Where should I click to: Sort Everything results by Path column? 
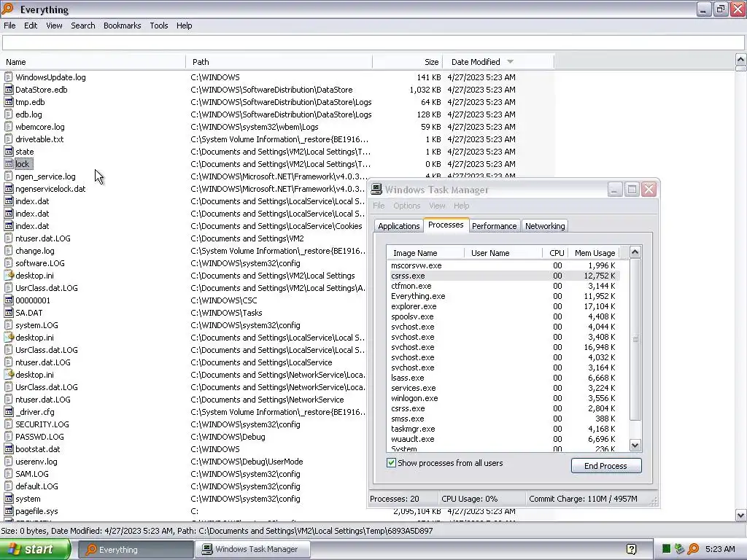pos(279,62)
